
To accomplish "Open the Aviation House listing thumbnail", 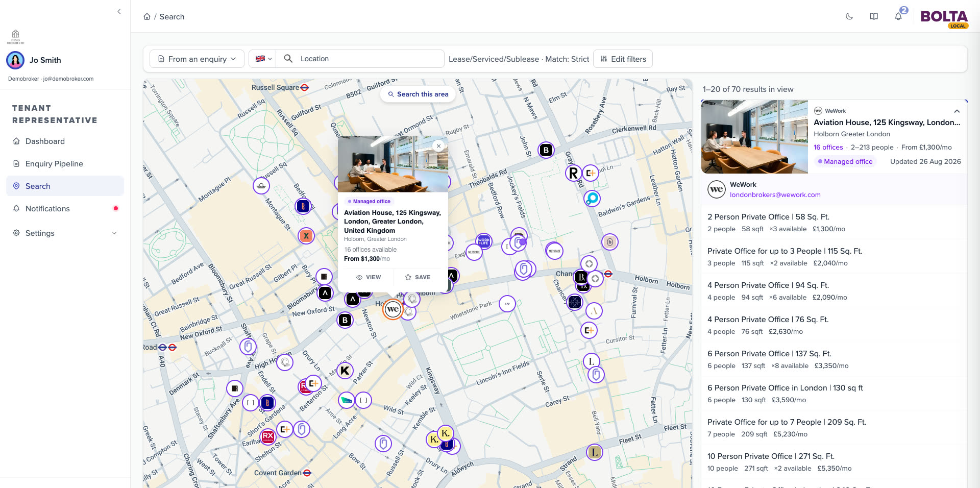I will click(x=754, y=137).
